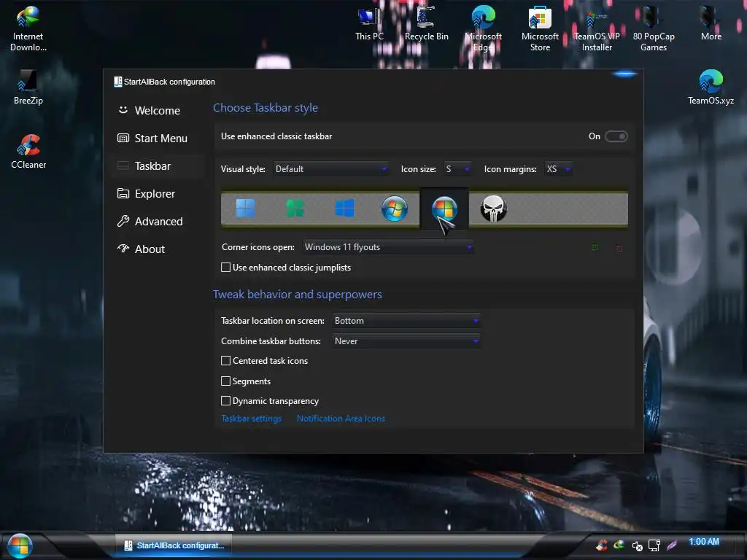The width and height of the screenshot is (747, 560).
Task: Open the Start menu orb on the taskbar
Action: (20, 545)
